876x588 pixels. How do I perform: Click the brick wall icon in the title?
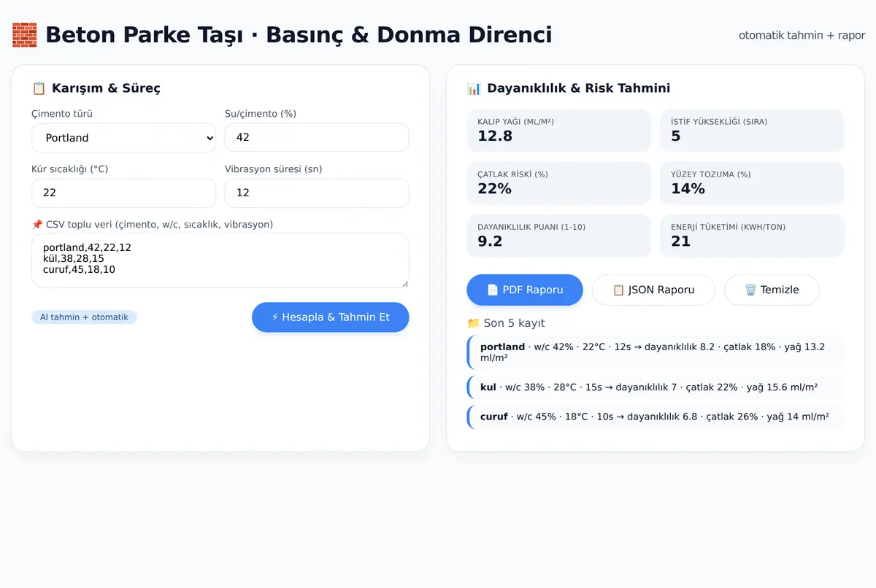[x=26, y=35]
